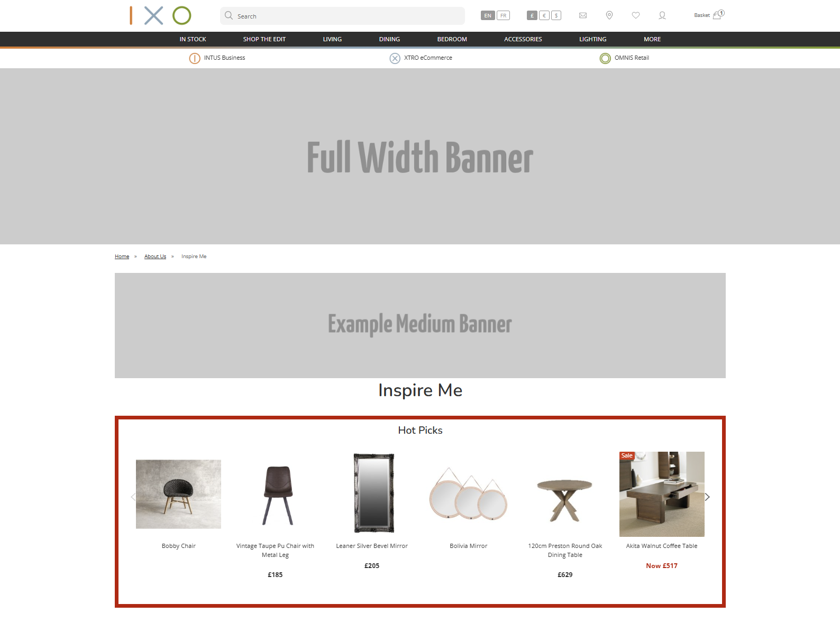Open the user account icon

coord(662,15)
